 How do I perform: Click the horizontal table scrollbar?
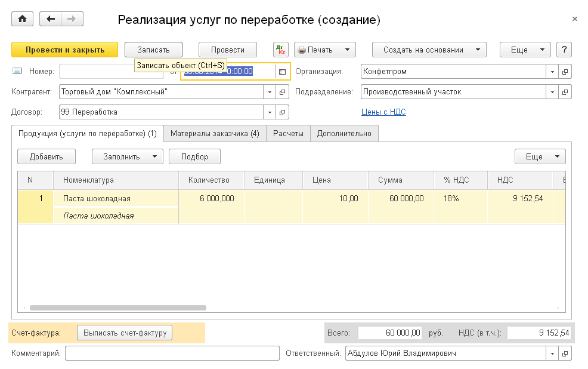click(118, 308)
